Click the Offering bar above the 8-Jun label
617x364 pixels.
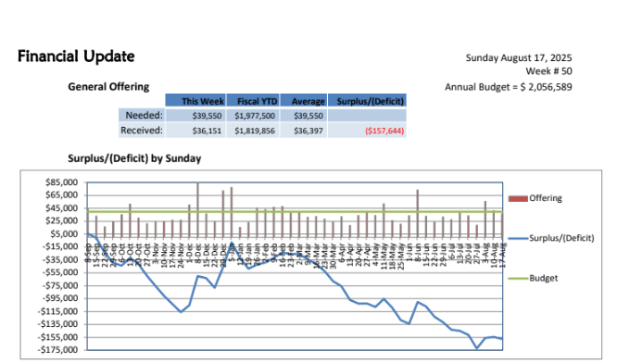pyautogui.click(x=418, y=214)
